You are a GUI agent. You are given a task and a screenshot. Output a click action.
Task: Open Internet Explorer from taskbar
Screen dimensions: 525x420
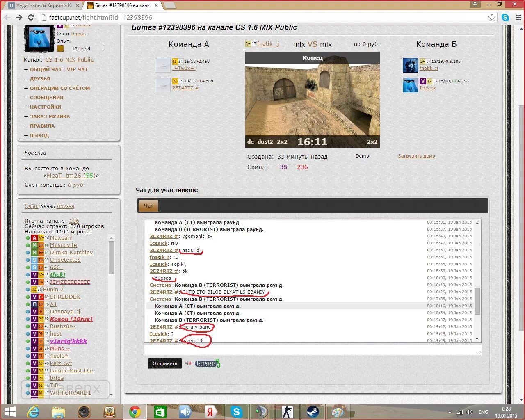point(34,411)
